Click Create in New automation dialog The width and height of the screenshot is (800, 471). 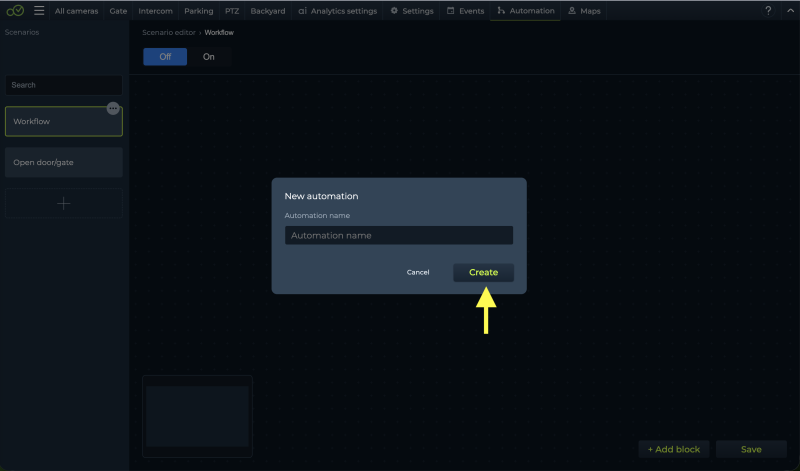483,272
